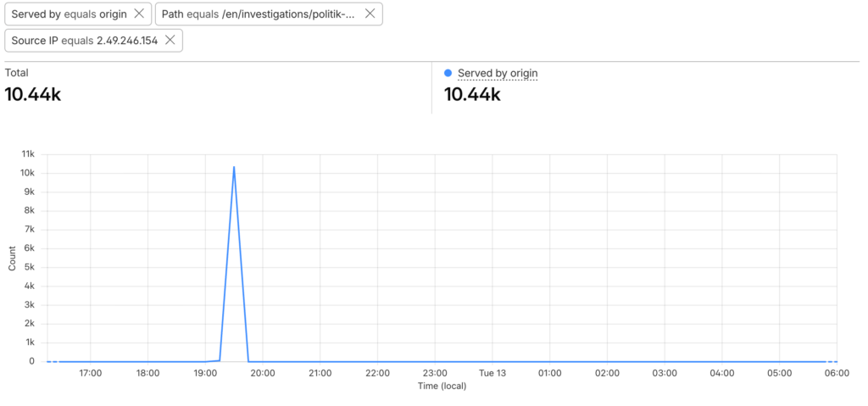This screenshot has height=406, width=868.
Task: Click the vertical 'Count' axis title
Action: click(12, 258)
